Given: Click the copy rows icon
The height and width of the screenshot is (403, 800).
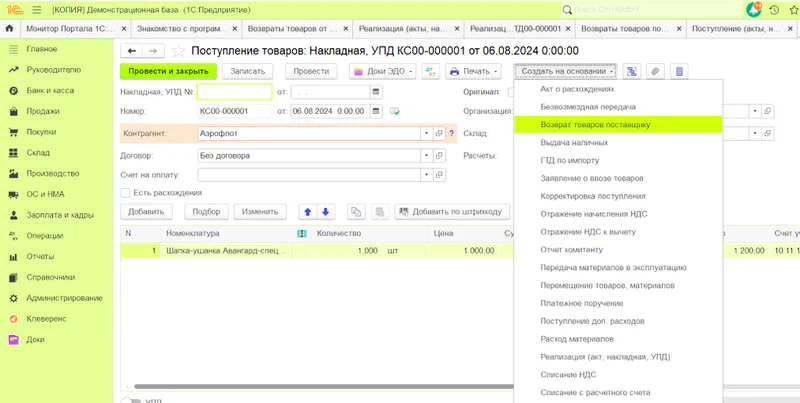Looking at the screenshot, I should coord(356,212).
